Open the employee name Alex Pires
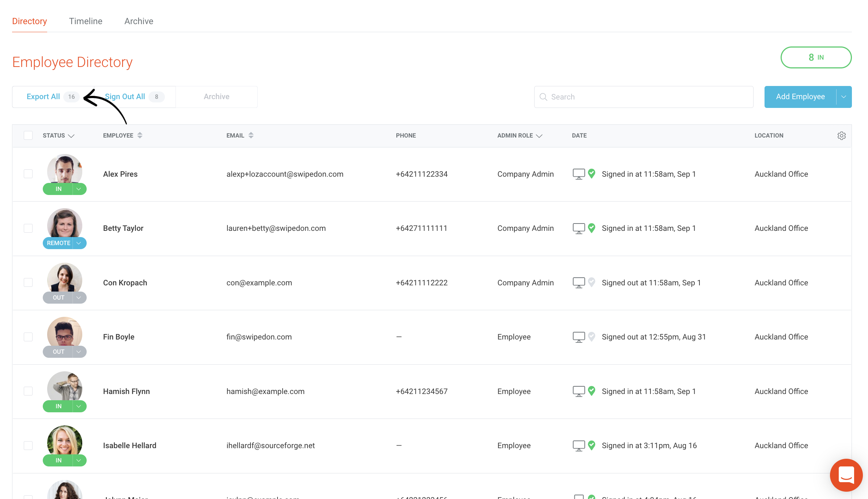 pos(120,174)
